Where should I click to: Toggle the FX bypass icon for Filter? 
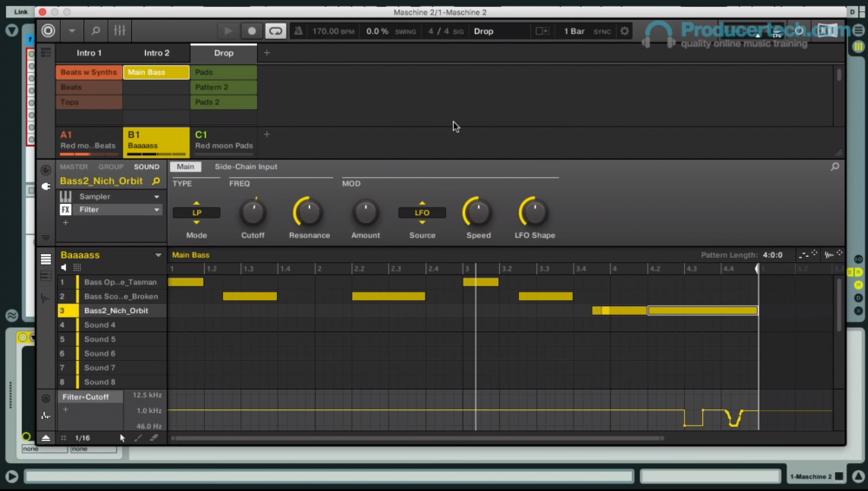pyautogui.click(x=65, y=210)
